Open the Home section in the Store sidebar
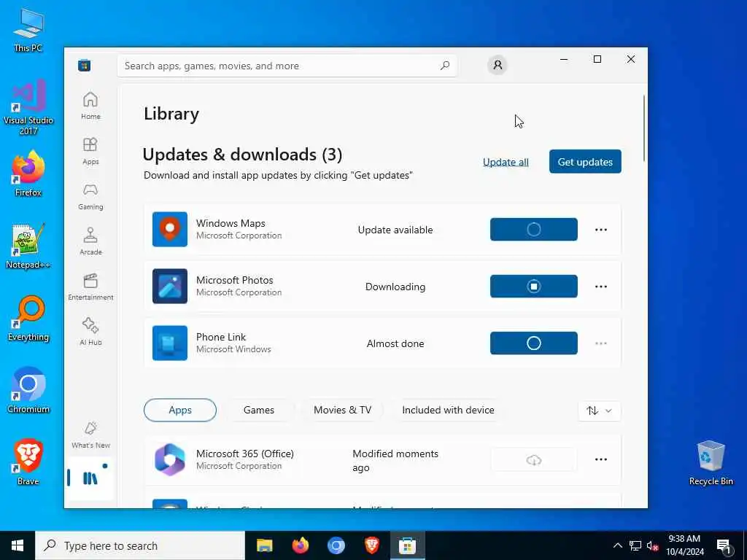747x560 pixels. (x=90, y=106)
